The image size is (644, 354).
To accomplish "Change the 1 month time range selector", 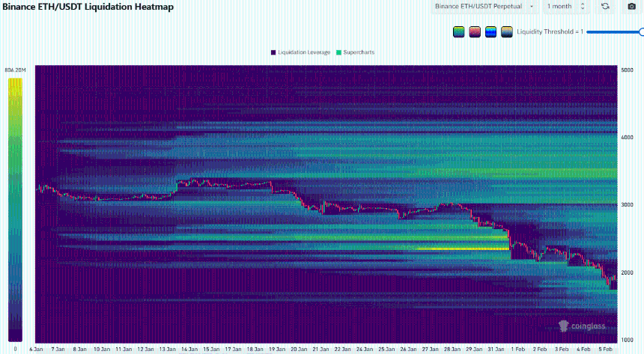I will coord(565,6).
